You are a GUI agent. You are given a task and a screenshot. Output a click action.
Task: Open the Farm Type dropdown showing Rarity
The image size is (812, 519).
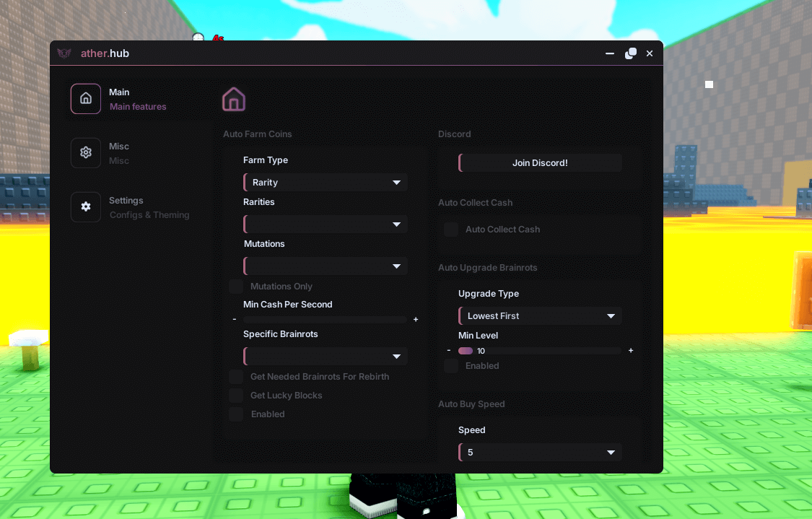point(326,183)
